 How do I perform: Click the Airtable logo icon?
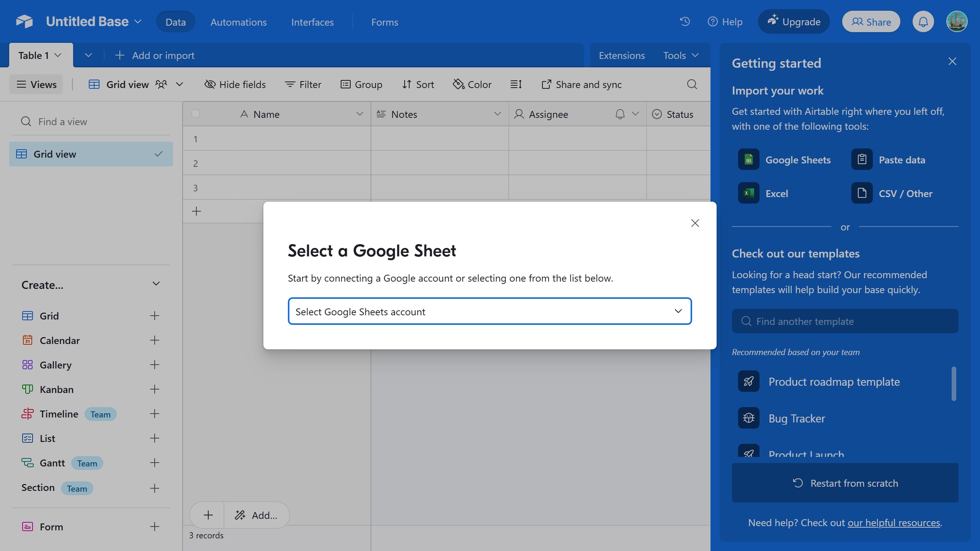[24, 21]
